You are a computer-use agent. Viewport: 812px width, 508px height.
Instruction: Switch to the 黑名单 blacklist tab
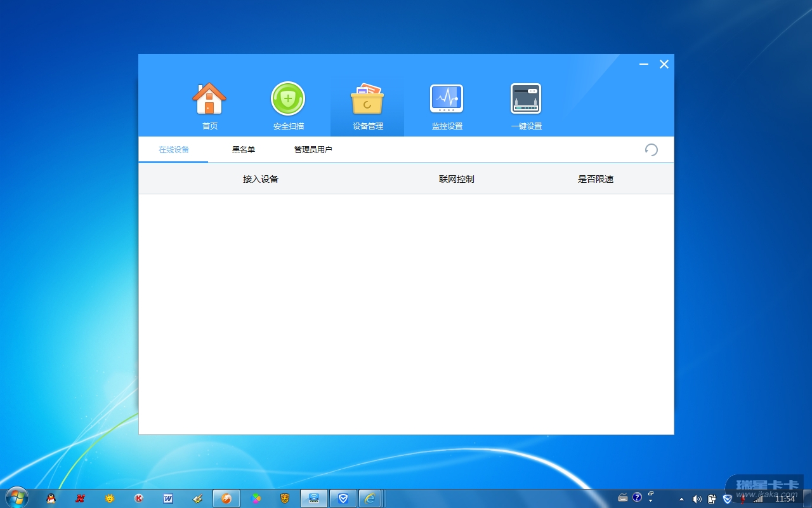tap(244, 150)
